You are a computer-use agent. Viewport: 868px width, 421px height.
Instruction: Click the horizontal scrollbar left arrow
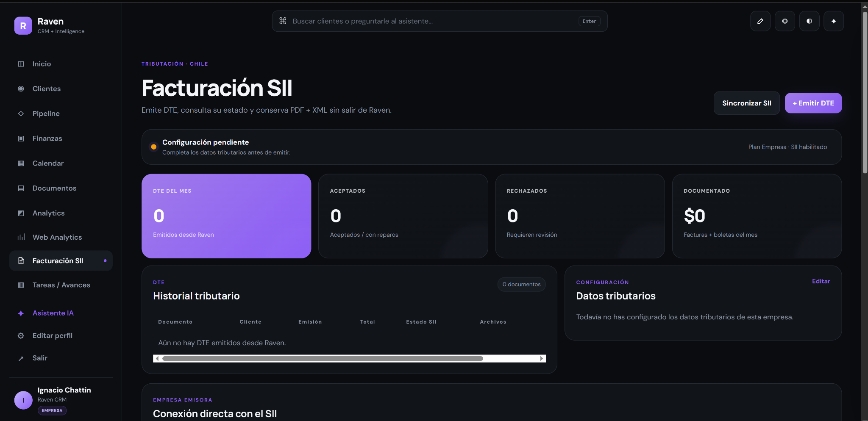coord(157,359)
